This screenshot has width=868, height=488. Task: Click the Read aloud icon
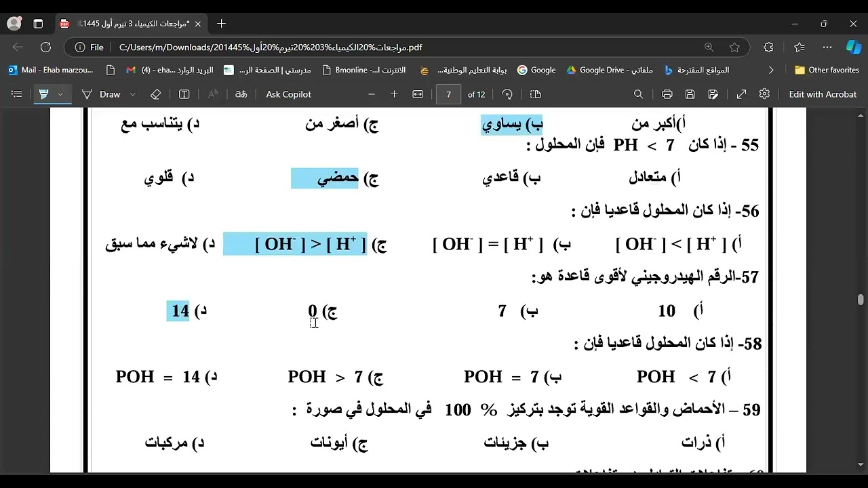213,94
